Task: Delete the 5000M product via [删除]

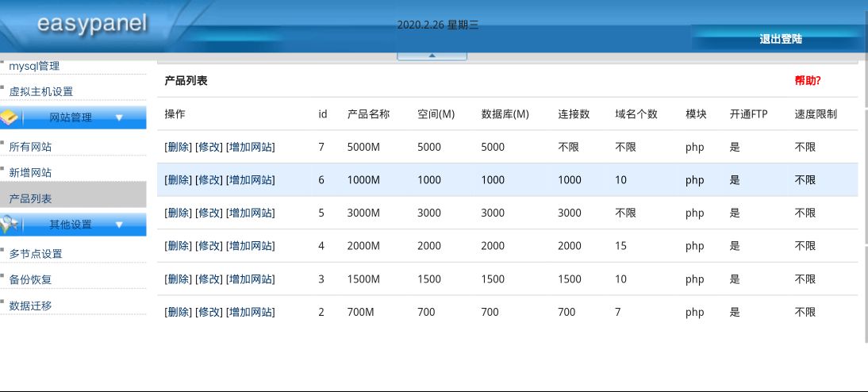Action: click(x=178, y=147)
